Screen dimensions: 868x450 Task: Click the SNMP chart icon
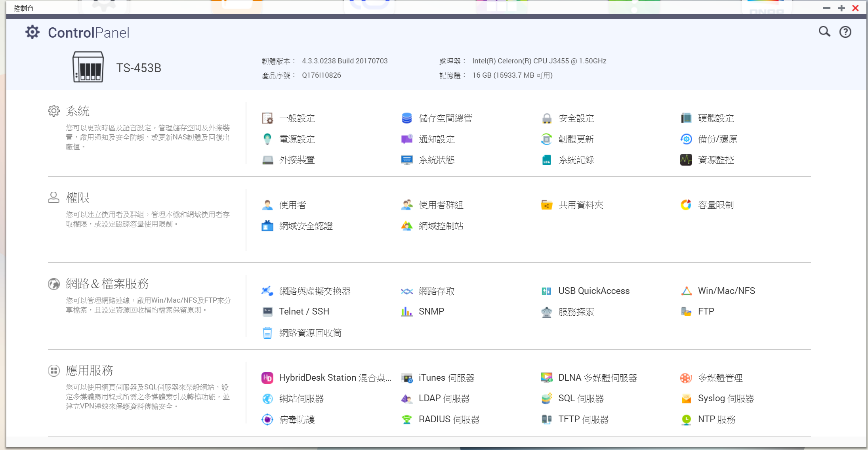tap(406, 311)
